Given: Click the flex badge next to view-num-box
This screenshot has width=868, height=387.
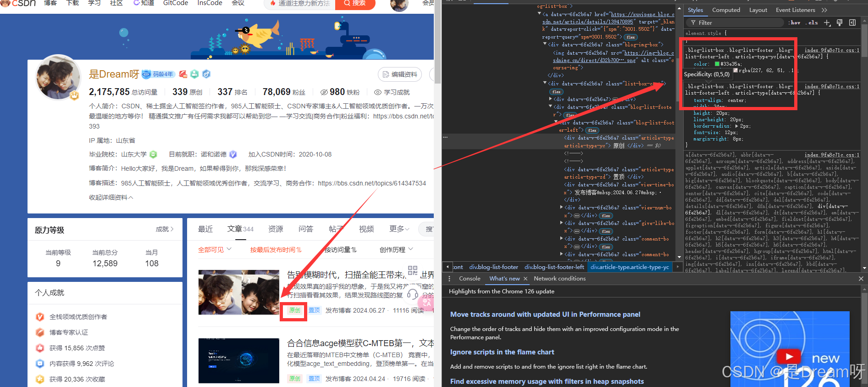Looking at the screenshot, I should coord(606,216).
